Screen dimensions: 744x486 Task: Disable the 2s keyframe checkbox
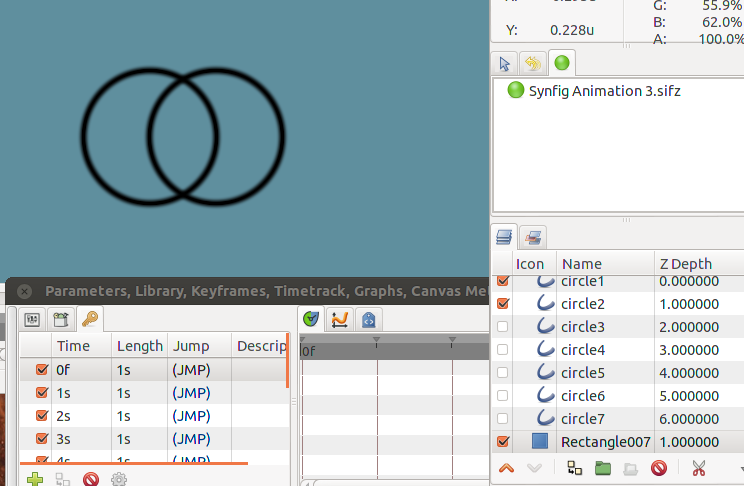(x=42, y=416)
